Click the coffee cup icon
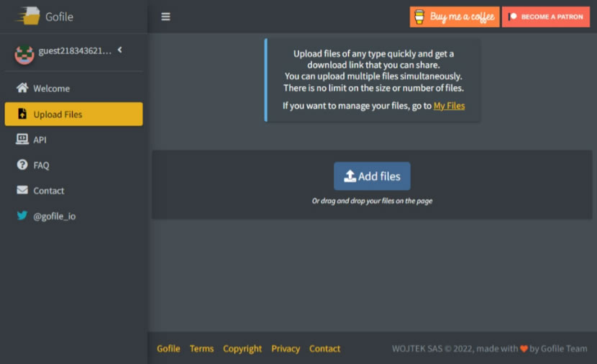The width and height of the screenshot is (597, 364). tap(419, 17)
